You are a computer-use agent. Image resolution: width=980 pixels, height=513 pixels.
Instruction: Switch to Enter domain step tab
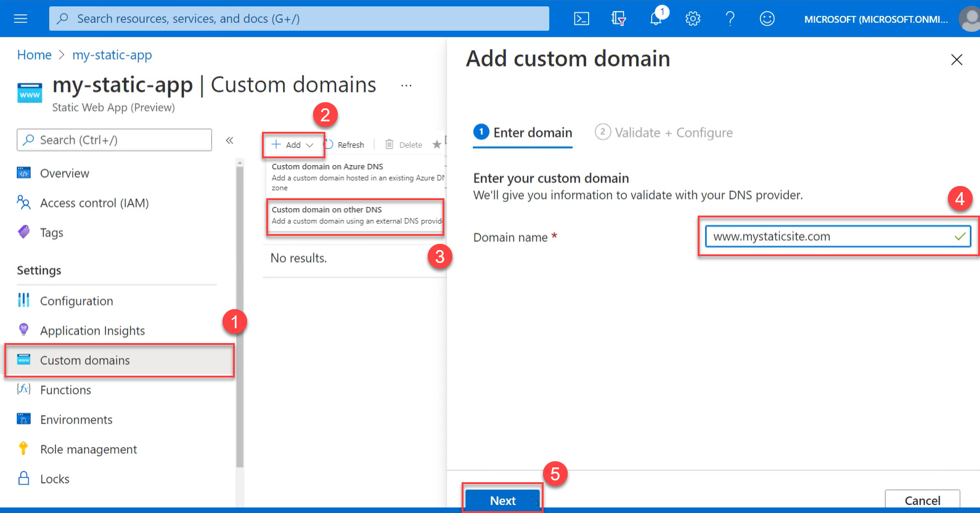point(523,133)
